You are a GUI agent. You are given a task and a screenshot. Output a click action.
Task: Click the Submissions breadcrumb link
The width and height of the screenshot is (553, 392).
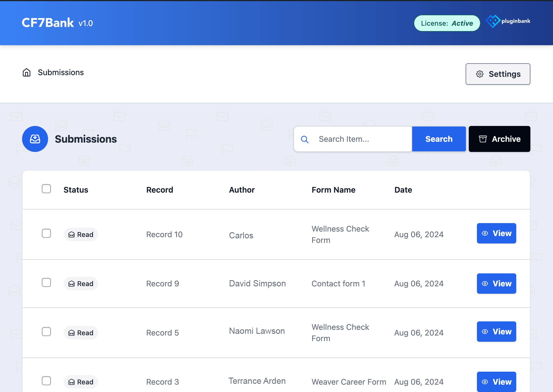61,73
